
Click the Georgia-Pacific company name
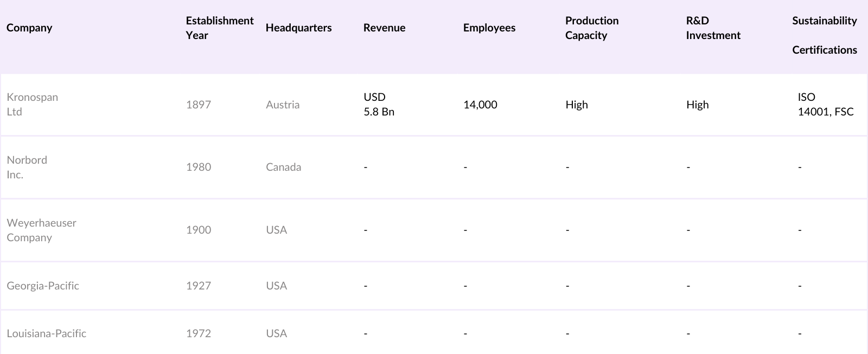43,286
